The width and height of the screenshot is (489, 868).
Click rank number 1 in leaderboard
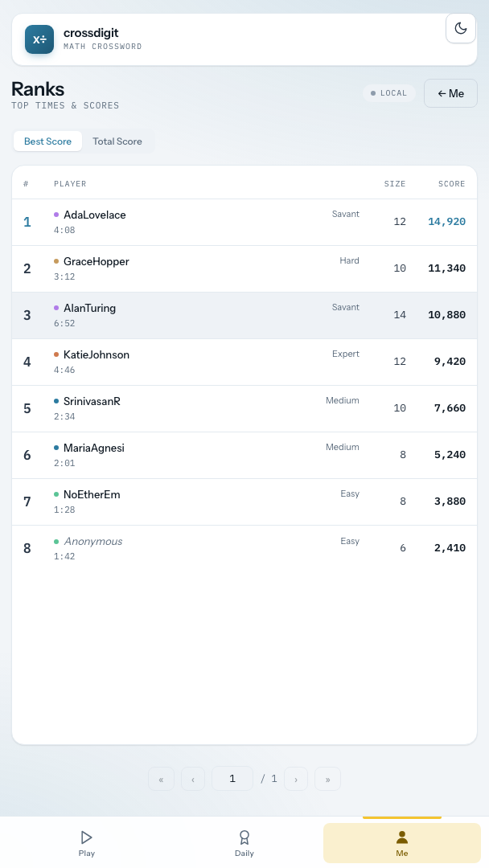(27, 222)
